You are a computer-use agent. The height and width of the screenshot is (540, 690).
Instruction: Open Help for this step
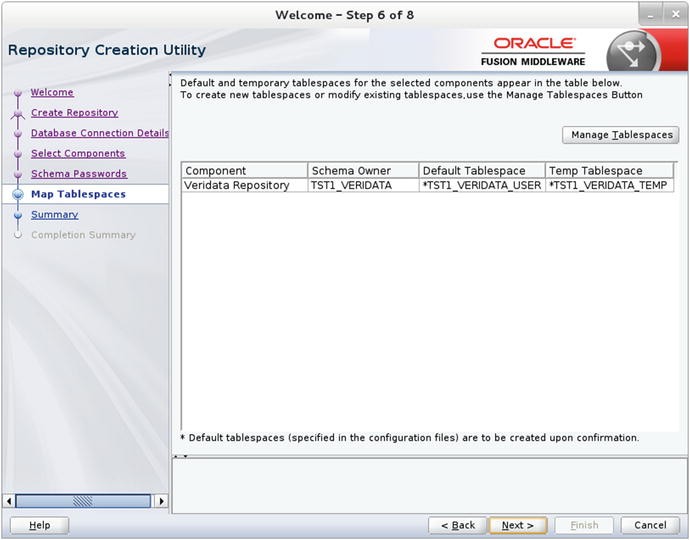(39, 525)
